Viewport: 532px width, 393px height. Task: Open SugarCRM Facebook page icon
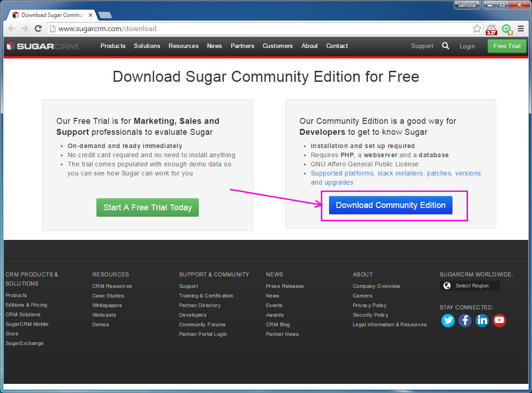[x=465, y=320]
